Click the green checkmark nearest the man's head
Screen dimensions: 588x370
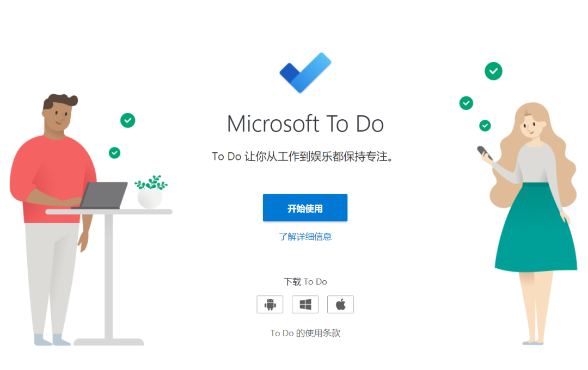pyautogui.click(x=127, y=120)
